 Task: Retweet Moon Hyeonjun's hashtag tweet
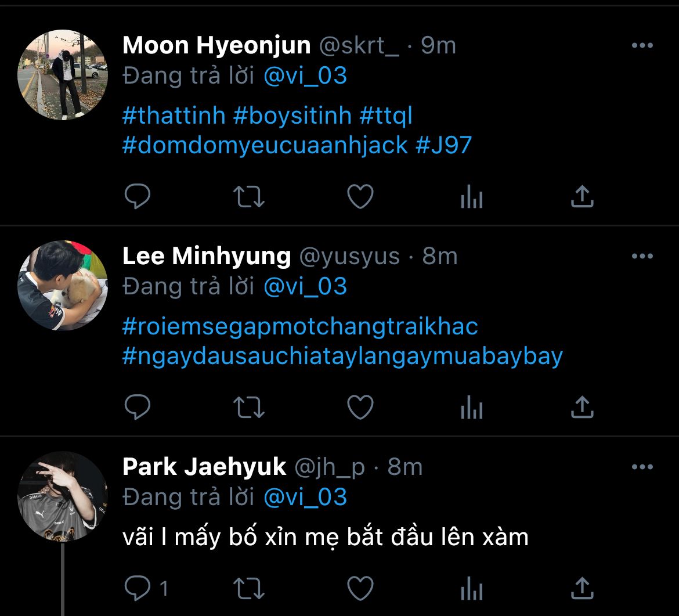(249, 197)
